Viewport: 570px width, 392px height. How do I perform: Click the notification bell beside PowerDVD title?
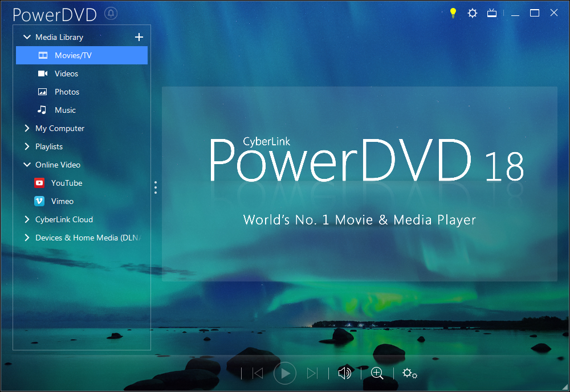pos(111,14)
